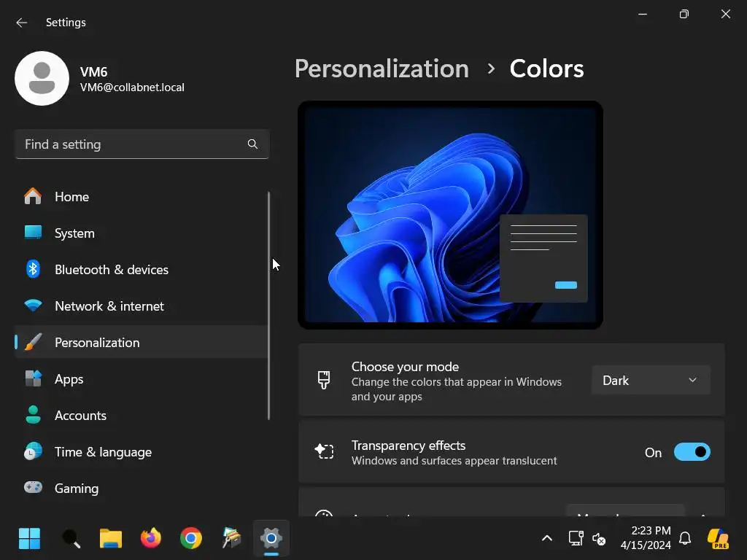This screenshot has height=560, width=747.
Task: Click the Gaming controller icon
Action: click(x=33, y=488)
